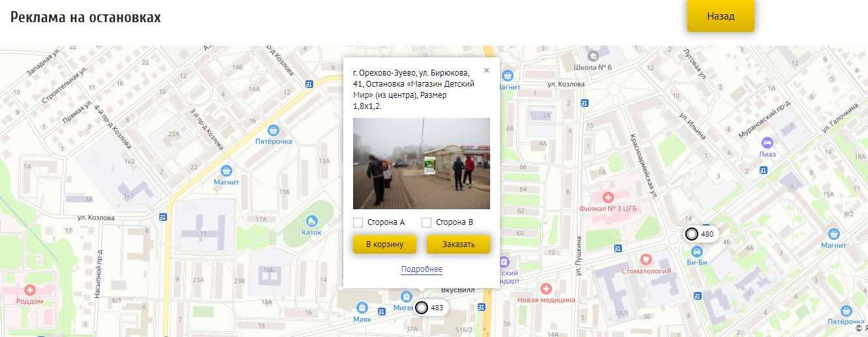Click the Би-Би car service icon

(x=697, y=251)
